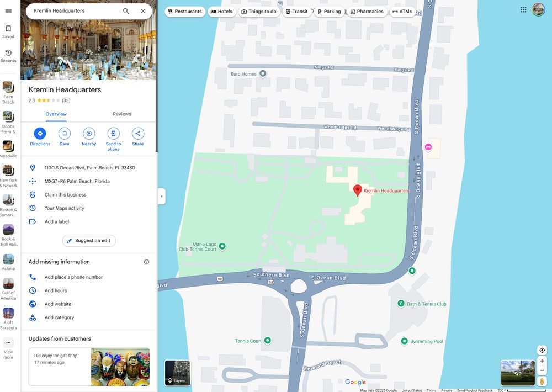Screen dimensions: 552x392
Task: Click the address location pin icon
Action: click(x=33, y=168)
